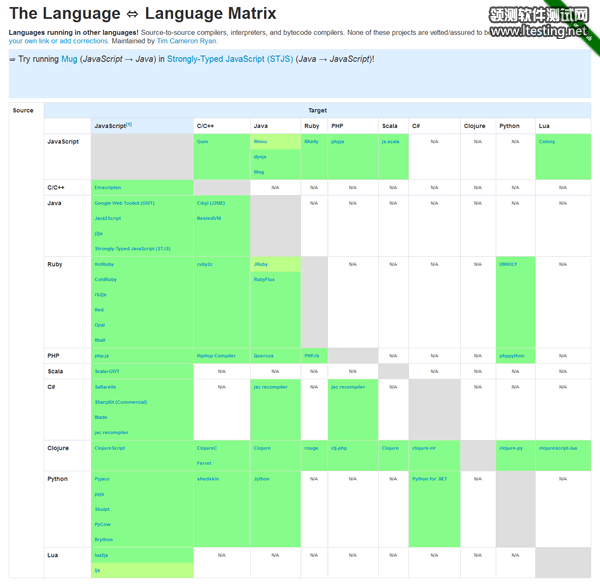Click the lua2js link
This screenshot has height=587, width=600.
click(x=101, y=555)
